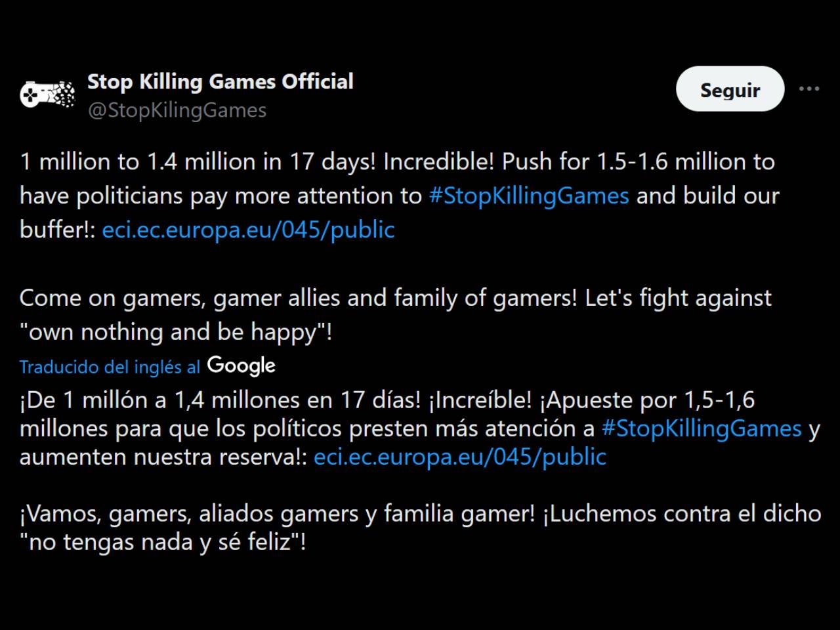
Task: Open #StopKillingGames hashtag in the Spanish translation
Action: 702,429
